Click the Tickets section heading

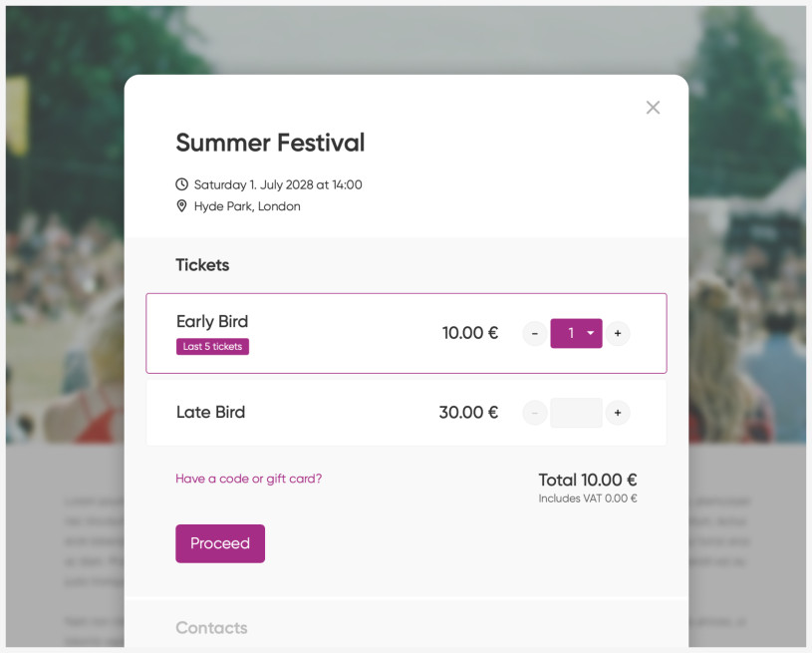point(202,265)
